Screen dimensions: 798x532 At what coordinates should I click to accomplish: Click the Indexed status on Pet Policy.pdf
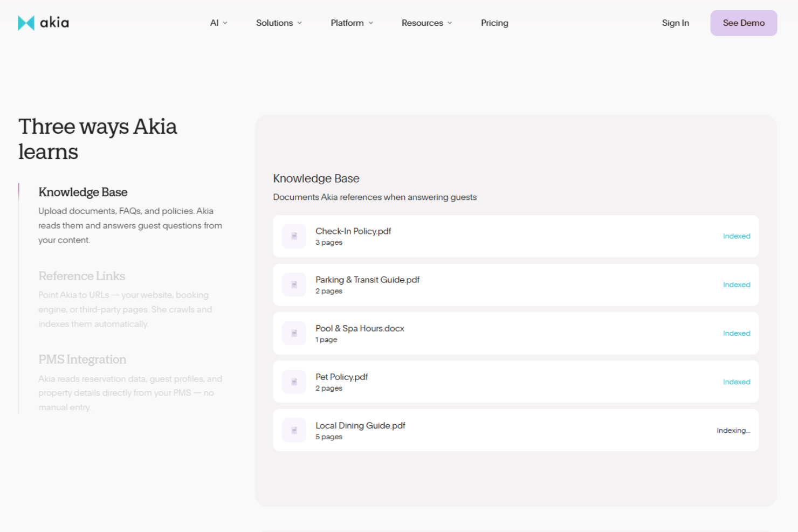pyautogui.click(x=737, y=382)
